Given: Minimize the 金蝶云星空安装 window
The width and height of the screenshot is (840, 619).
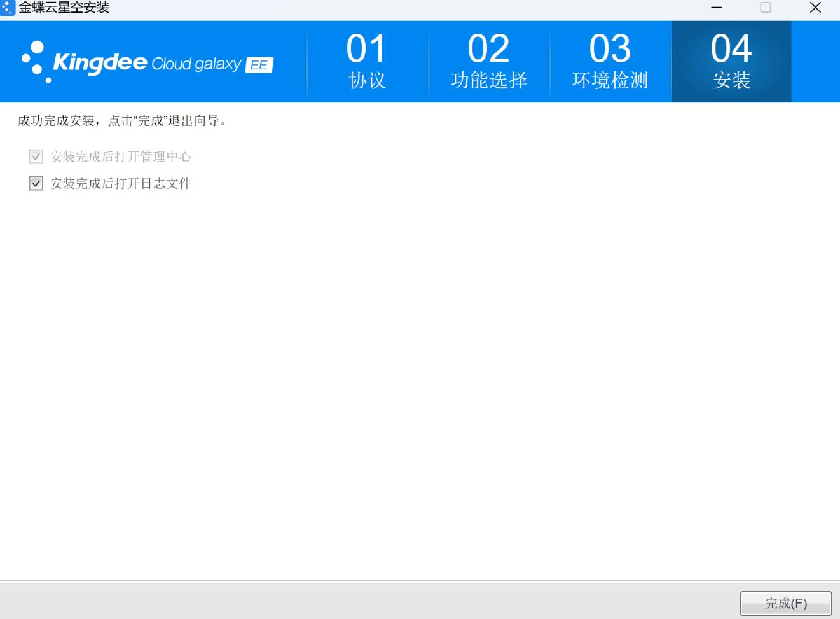Looking at the screenshot, I should pos(717,8).
